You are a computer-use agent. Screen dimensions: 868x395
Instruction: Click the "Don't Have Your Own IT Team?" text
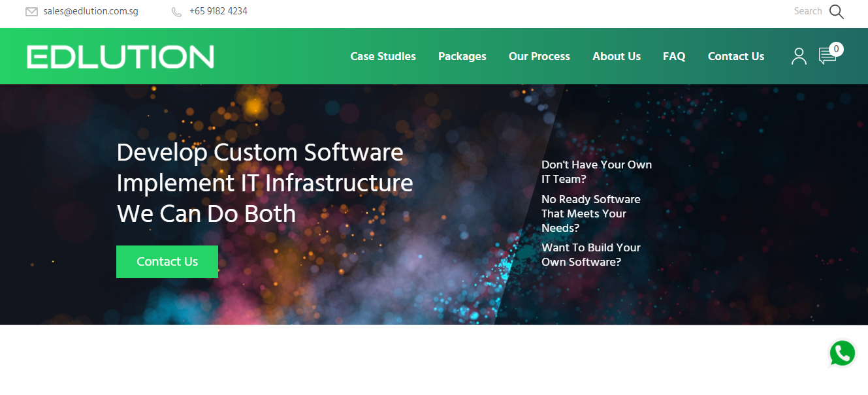(596, 172)
